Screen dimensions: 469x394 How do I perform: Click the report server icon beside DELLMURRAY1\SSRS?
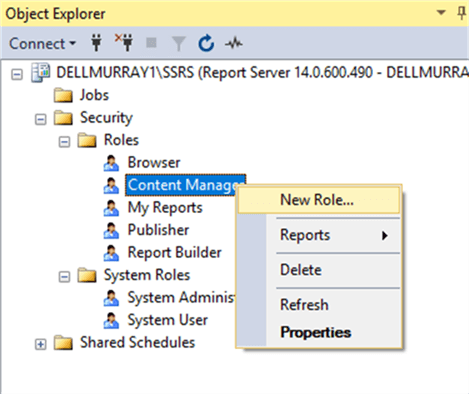pos(40,72)
